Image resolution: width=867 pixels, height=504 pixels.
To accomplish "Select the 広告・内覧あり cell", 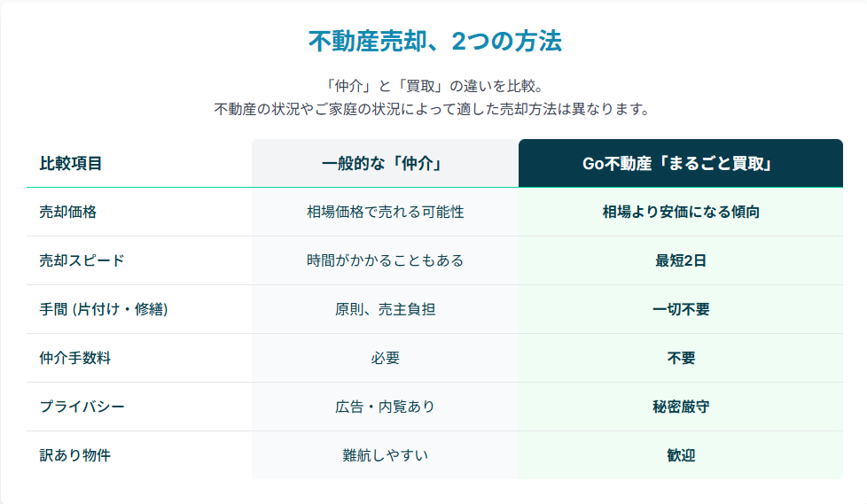I will tap(385, 407).
